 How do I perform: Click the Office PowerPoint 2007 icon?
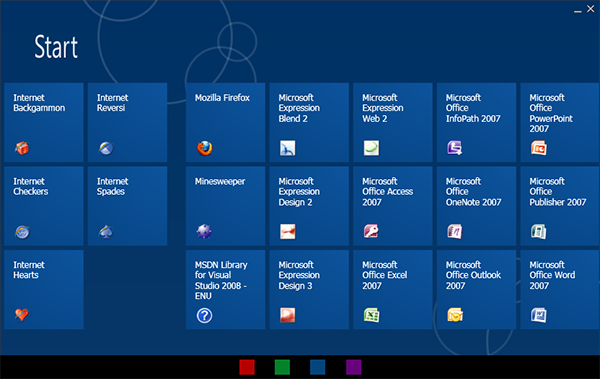[x=539, y=148]
